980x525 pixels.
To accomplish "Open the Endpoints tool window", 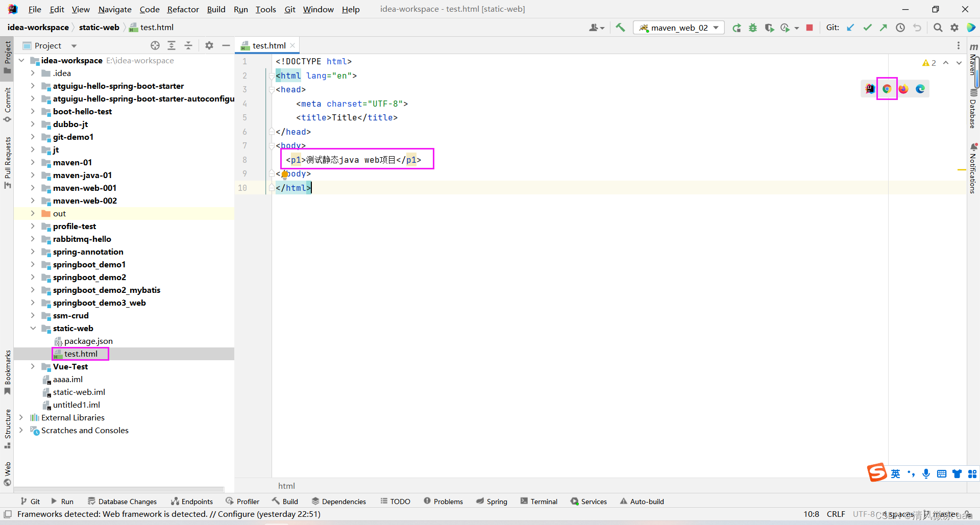I will 192,502.
